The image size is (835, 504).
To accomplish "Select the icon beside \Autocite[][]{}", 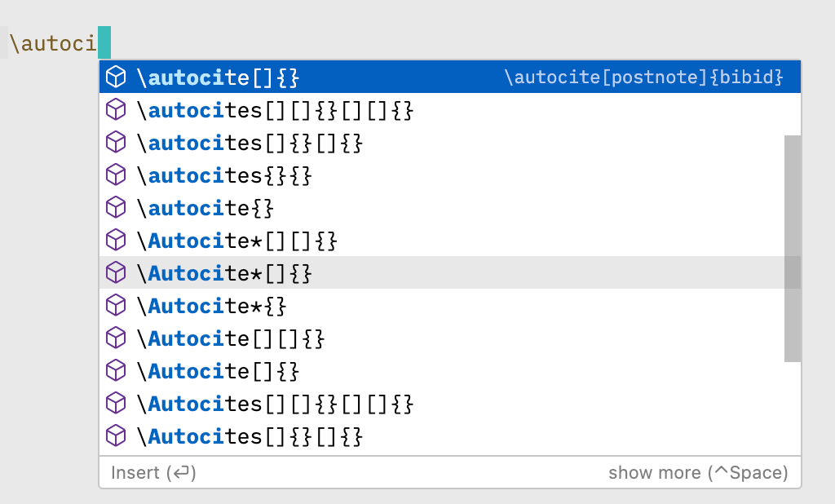I will (x=115, y=338).
